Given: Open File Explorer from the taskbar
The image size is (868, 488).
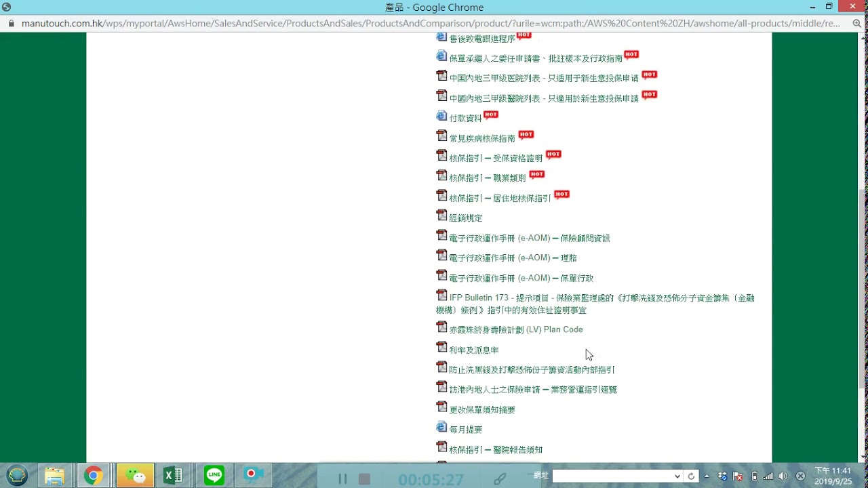Looking at the screenshot, I should [x=54, y=475].
